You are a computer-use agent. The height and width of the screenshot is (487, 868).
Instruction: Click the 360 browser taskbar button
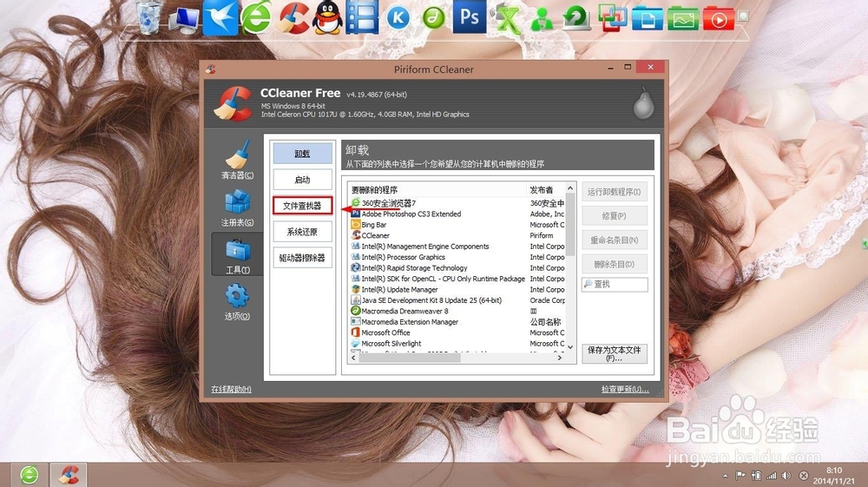click(30, 475)
